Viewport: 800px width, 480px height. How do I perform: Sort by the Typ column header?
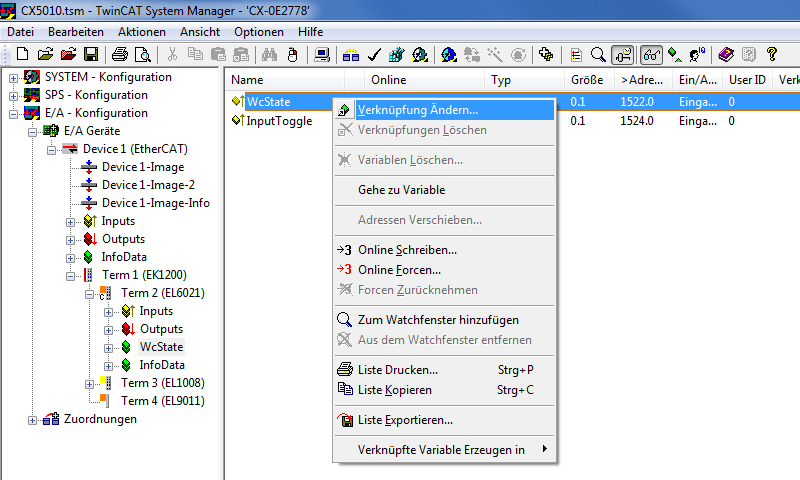tap(524, 80)
